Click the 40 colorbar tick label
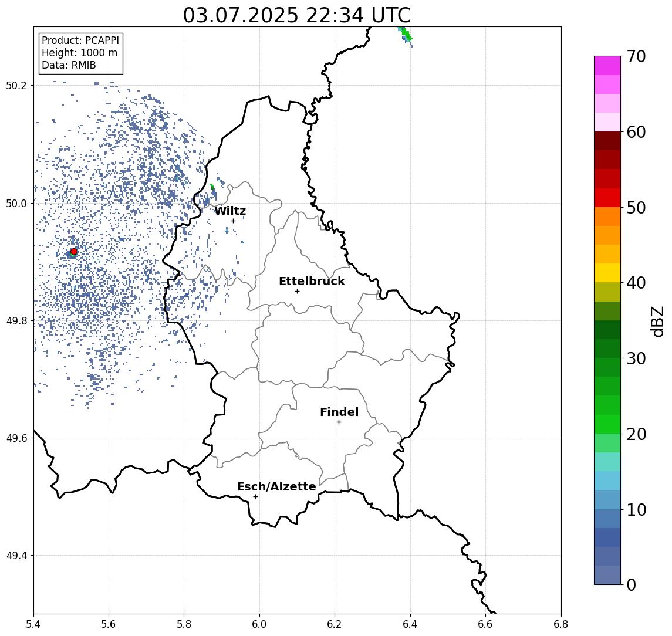 [x=636, y=283]
